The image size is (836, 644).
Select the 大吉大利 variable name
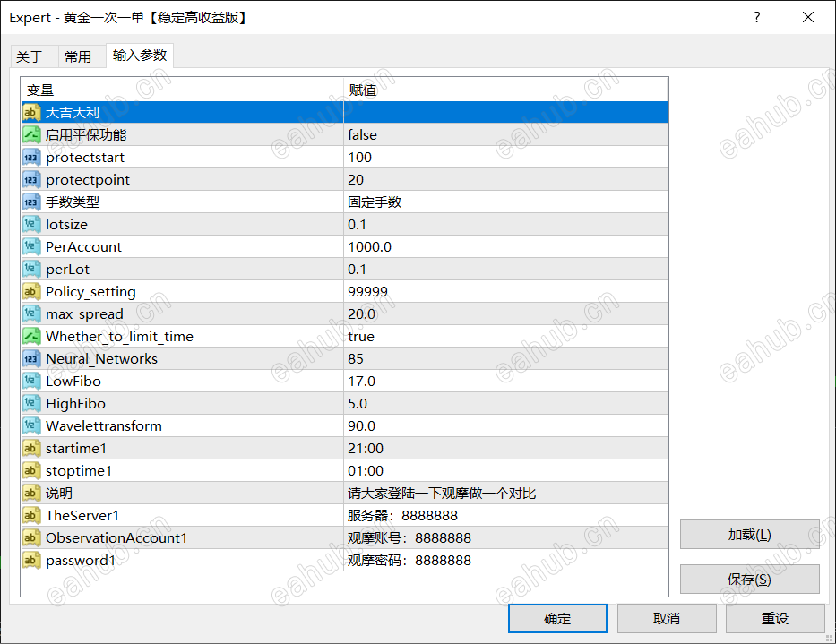coord(73,113)
